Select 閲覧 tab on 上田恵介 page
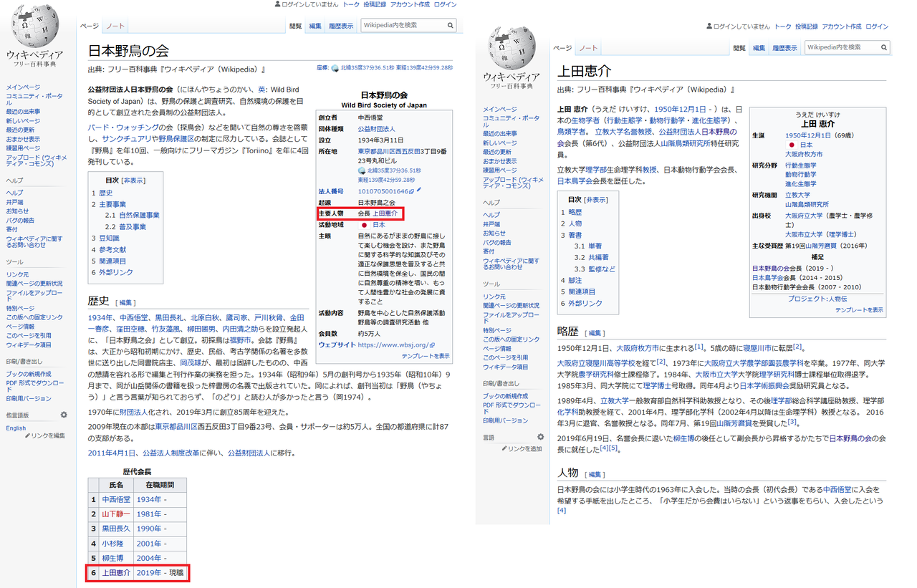Image resolution: width=917 pixels, height=588 pixels. pyautogui.click(x=739, y=48)
